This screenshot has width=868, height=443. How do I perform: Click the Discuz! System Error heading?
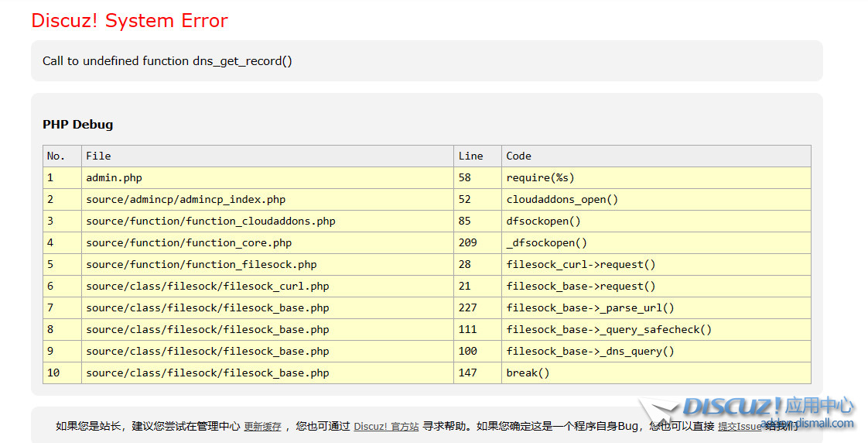pyautogui.click(x=129, y=21)
